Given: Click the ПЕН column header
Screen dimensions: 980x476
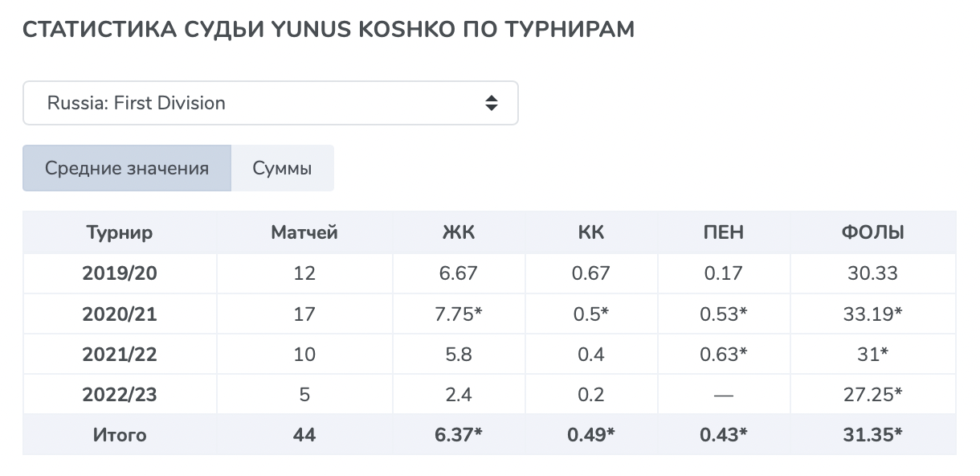Looking at the screenshot, I should tap(724, 233).
